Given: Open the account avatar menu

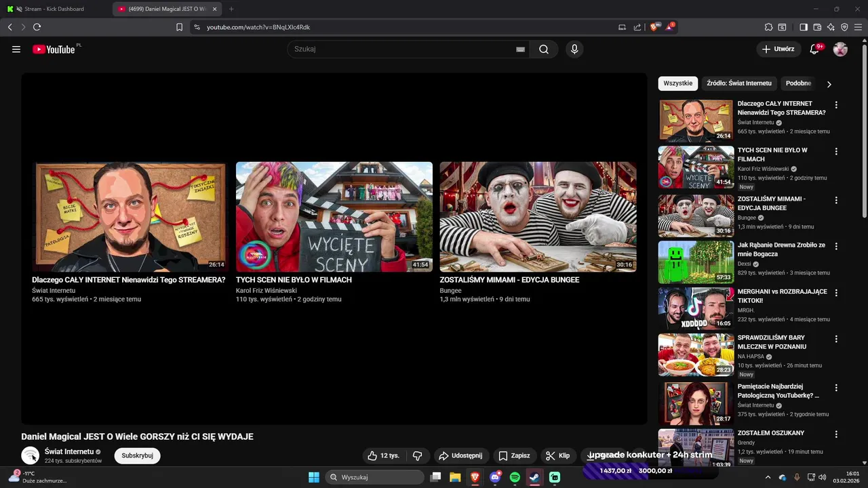Looking at the screenshot, I should (x=840, y=49).
